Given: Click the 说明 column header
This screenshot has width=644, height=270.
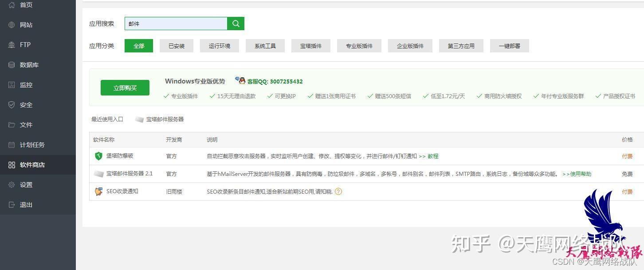Looking at the screenshot, I should point(212,140).
